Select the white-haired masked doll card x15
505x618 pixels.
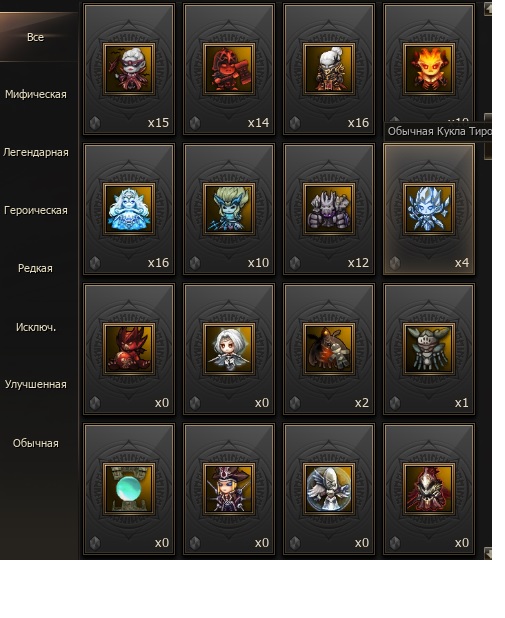[129, 69]
